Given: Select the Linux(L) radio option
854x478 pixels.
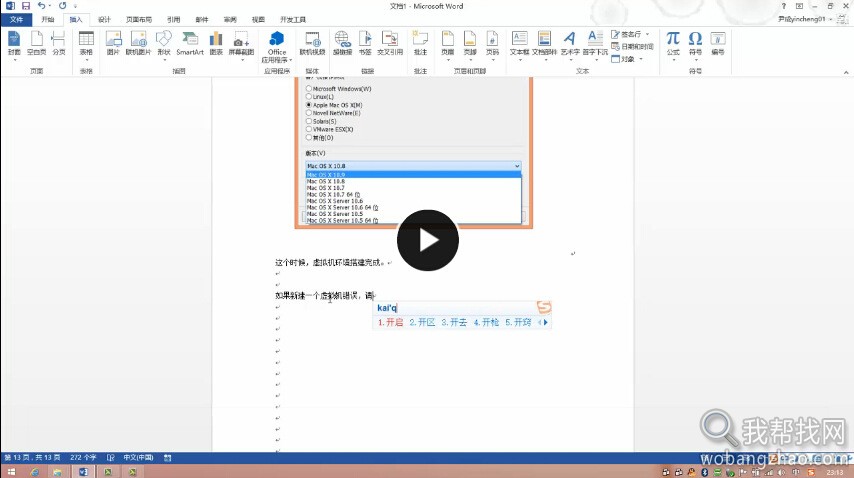Looking at the screenshot, I should [309, 96].
